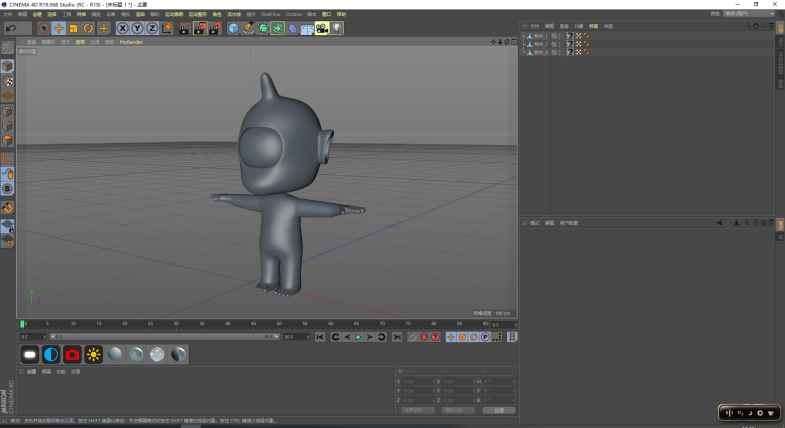Toggle the Z axis lock

(x=151, y=28)
